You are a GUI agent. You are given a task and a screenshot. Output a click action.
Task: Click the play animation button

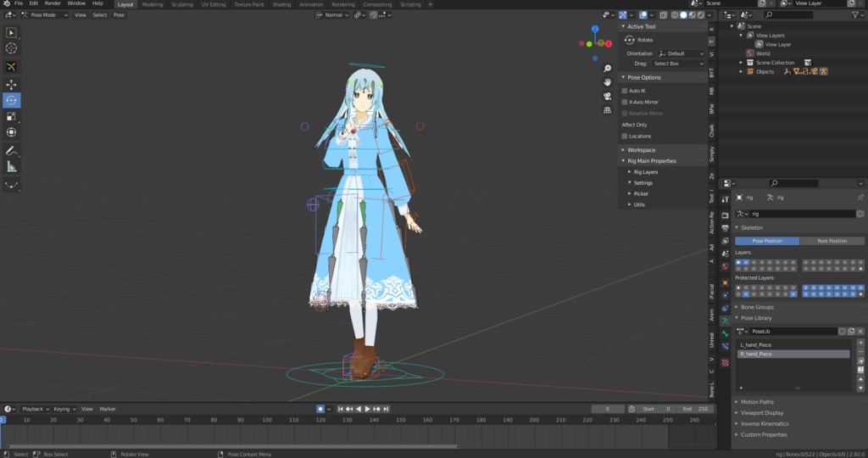(x=368, y=409)
